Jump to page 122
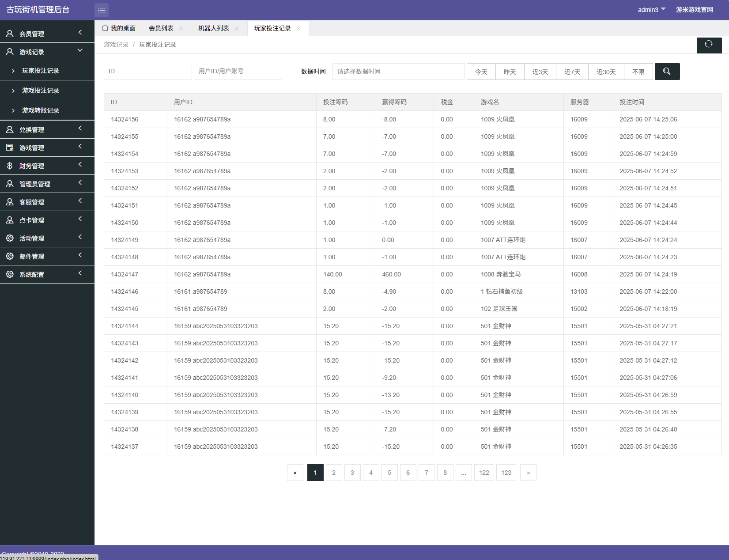This screenshot has height=560, width=729. click(484, 473)
